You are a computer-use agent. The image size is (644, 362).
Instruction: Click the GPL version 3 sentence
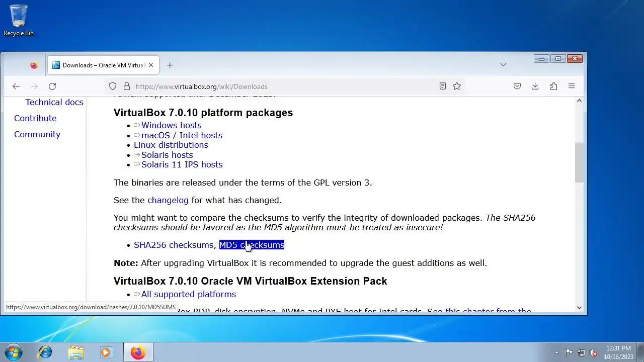[243, 183]
